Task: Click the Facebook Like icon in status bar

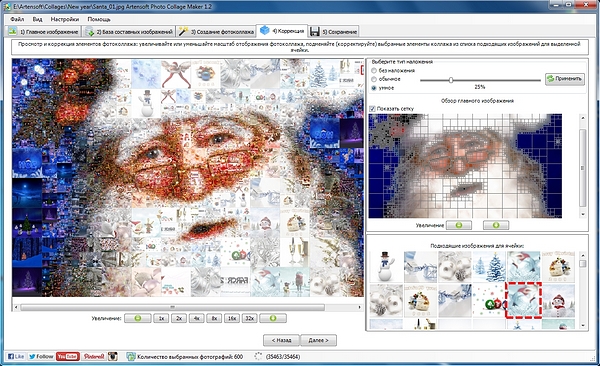Action: click(x=16, y=356)
